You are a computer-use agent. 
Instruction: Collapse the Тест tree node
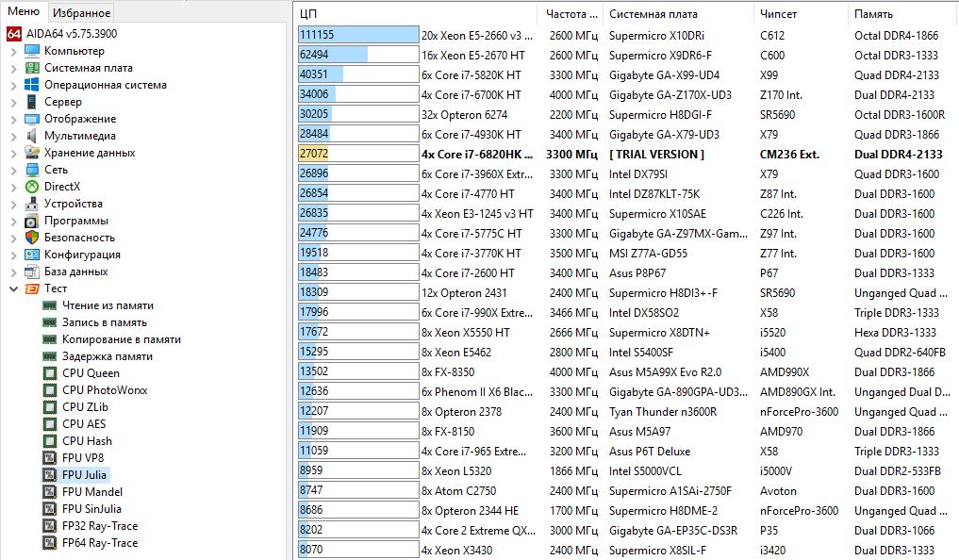click(x=13, y=288)
